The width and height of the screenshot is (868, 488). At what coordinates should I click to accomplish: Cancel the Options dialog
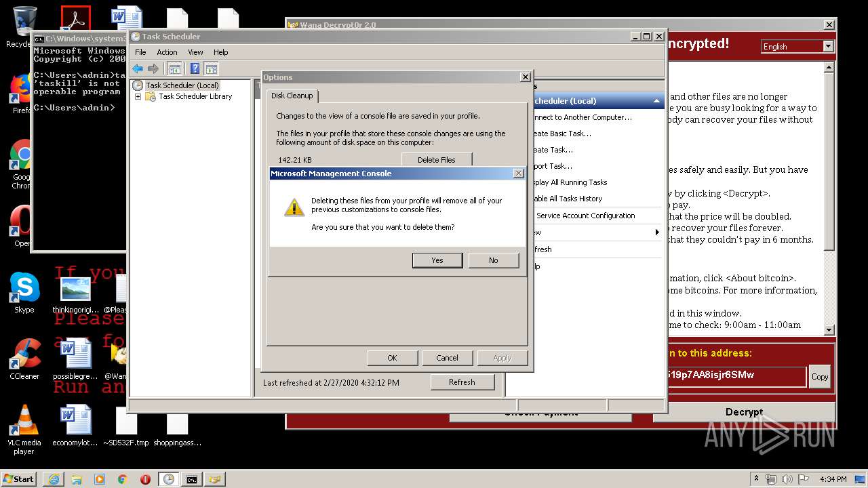click(x=447, y=358)
